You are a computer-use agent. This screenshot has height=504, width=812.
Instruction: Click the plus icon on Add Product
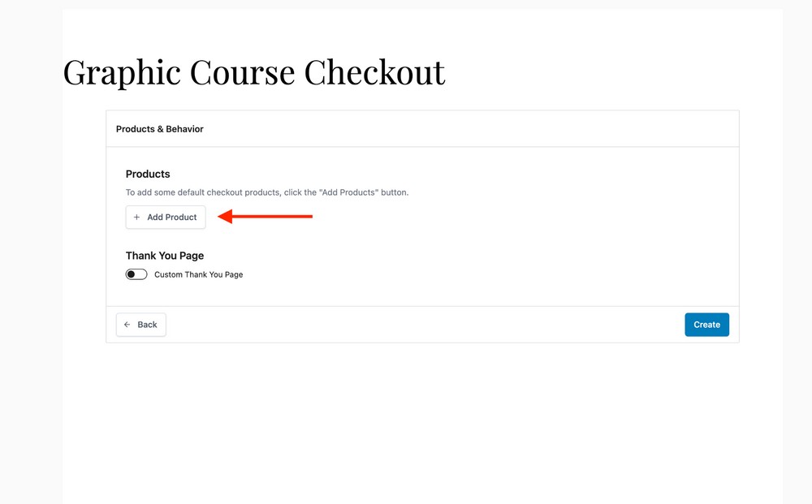coord(136,217)
